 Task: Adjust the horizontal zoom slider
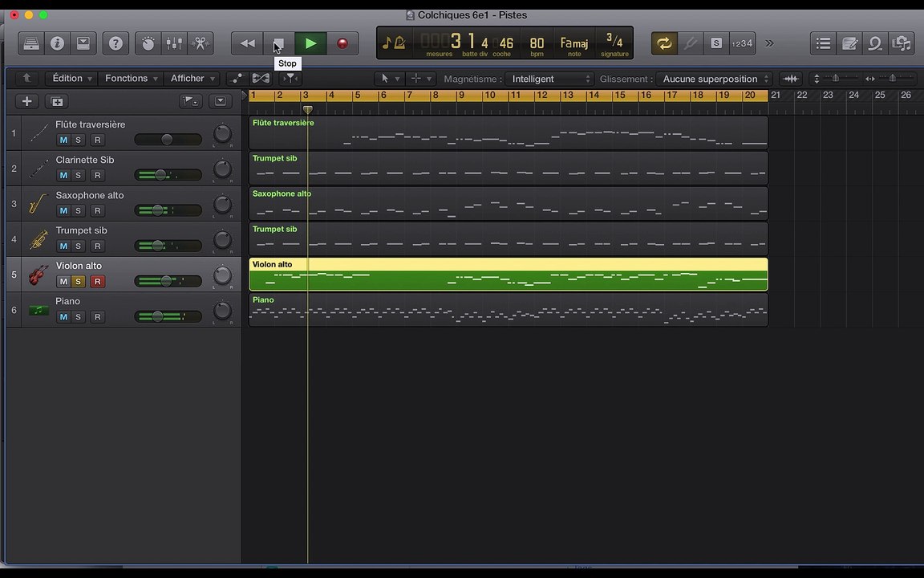(892, 79)
